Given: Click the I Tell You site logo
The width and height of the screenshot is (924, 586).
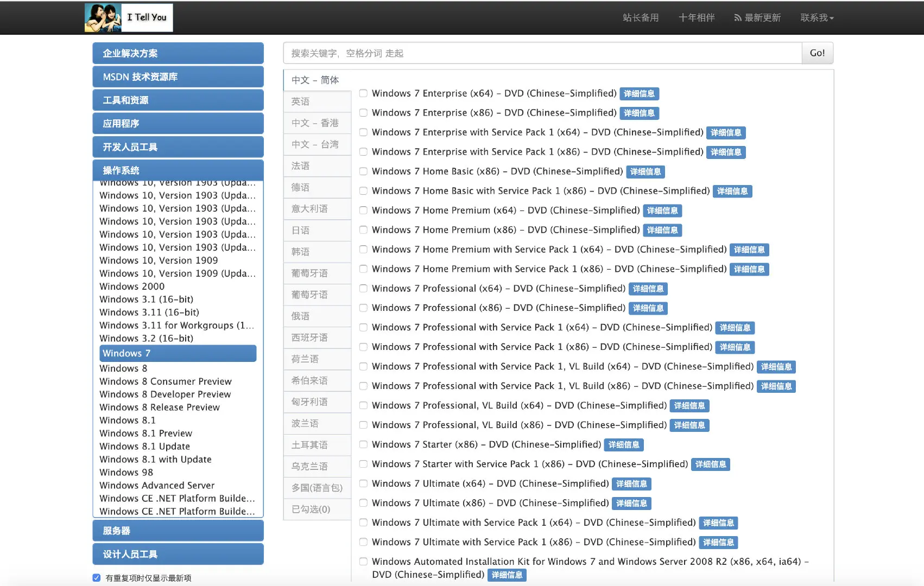Looking at the screenshot, I should [129, 17].
